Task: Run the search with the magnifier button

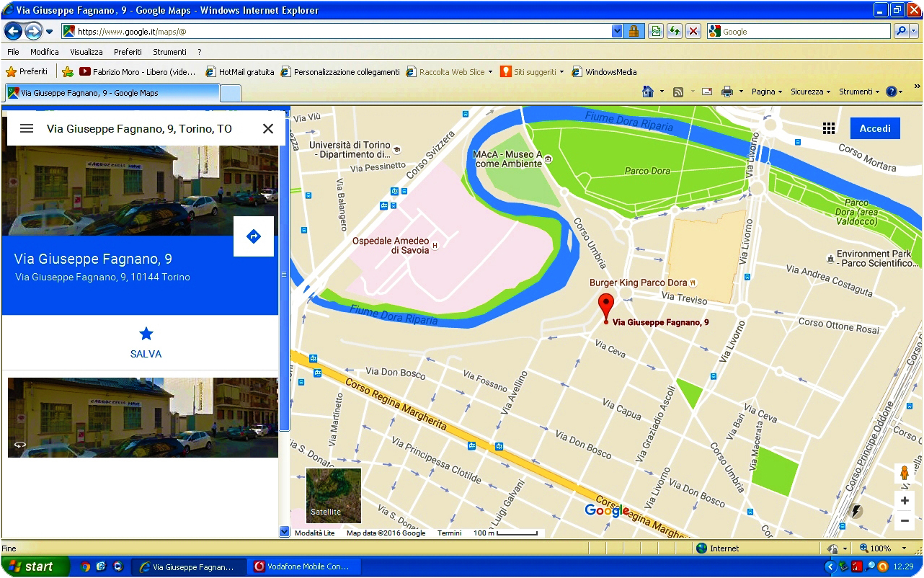Action: point(901,31)
